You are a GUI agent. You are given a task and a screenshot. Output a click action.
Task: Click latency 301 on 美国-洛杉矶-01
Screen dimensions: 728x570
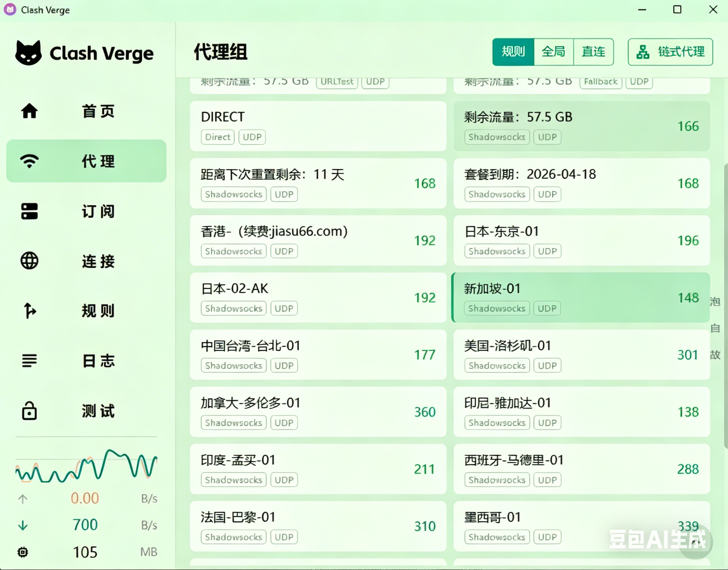(x=688, y=355)
